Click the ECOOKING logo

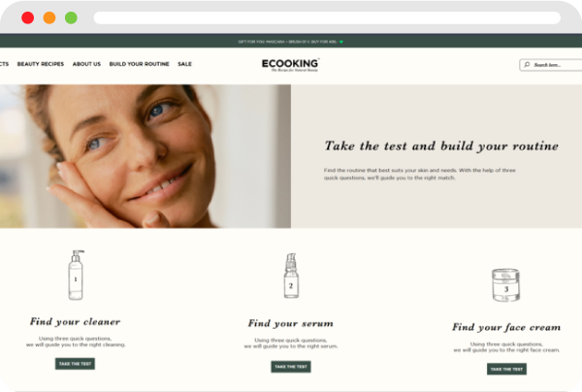click(x=290, y=65)
